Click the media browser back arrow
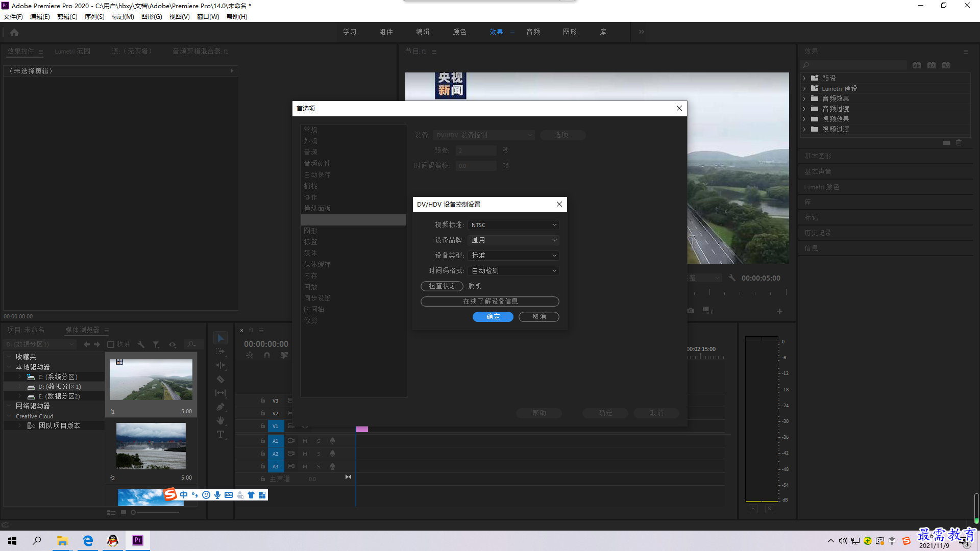The width and height of the screenshot is (980, 551). coord(87,344)
